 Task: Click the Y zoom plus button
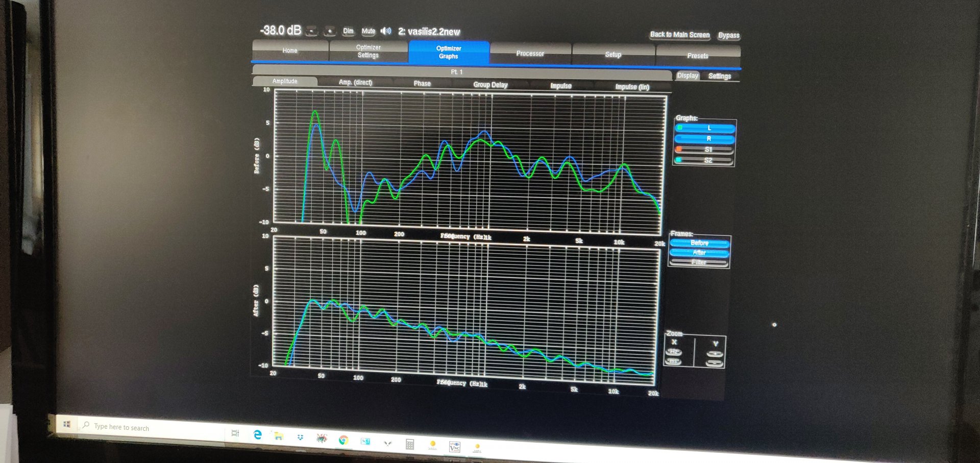[715, 353]
